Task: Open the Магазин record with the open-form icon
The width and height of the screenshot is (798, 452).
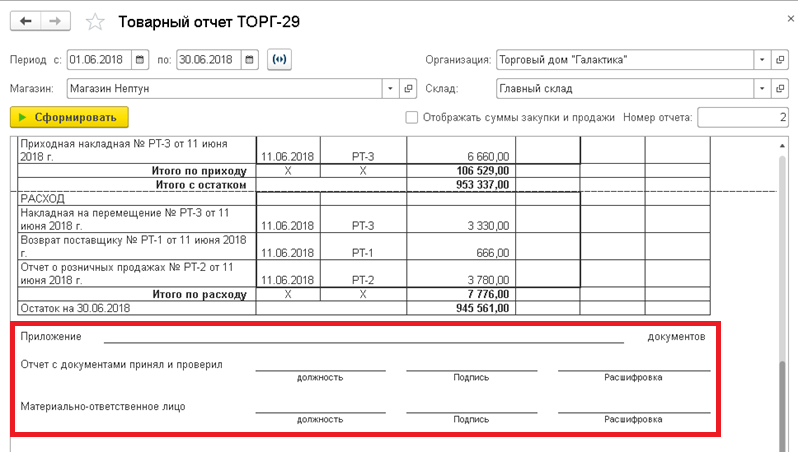Action: [x=408, y=89]
